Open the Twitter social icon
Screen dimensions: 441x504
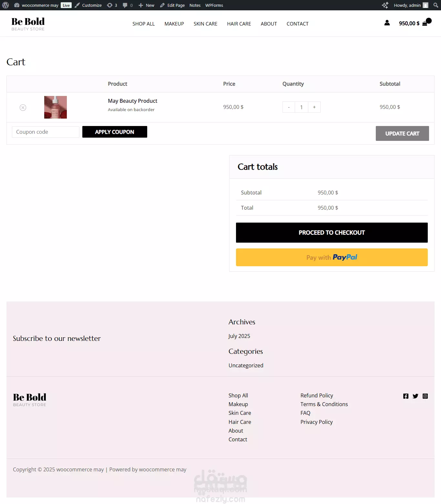415,396
